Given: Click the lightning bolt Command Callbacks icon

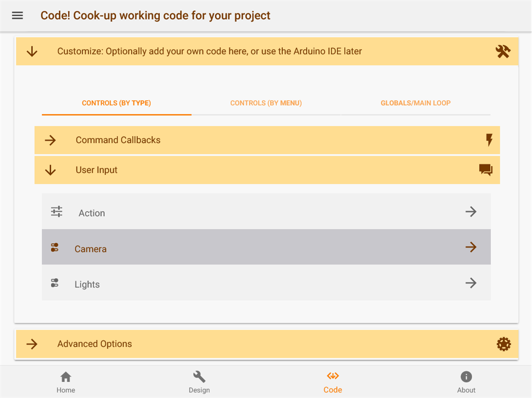Looking at the screenshot, I should [489, 140].
